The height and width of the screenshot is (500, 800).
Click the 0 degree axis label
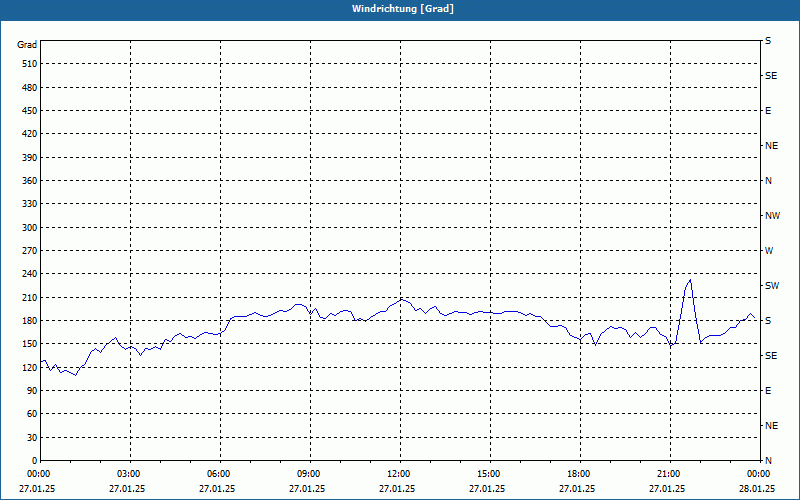tap(35, 460)
